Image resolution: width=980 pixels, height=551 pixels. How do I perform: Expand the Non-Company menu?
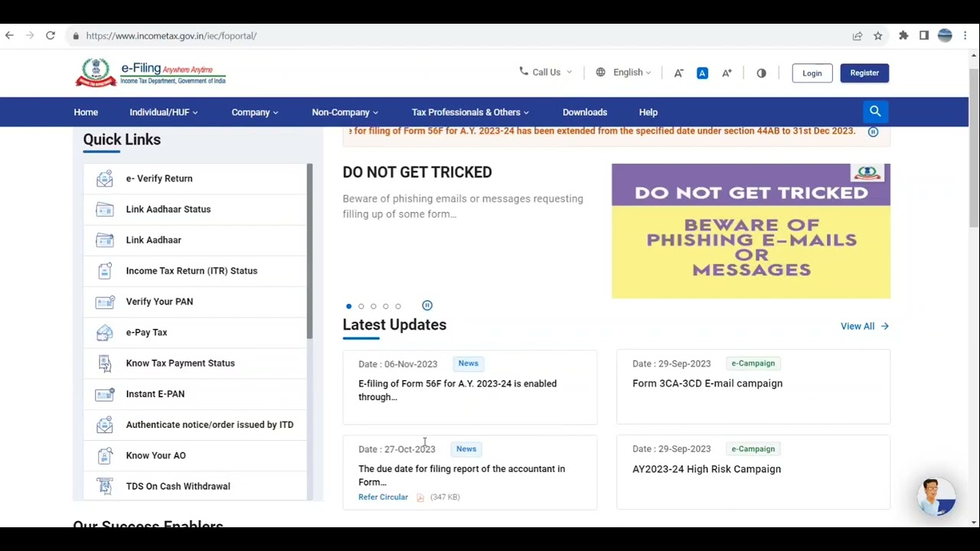[345, 112]
